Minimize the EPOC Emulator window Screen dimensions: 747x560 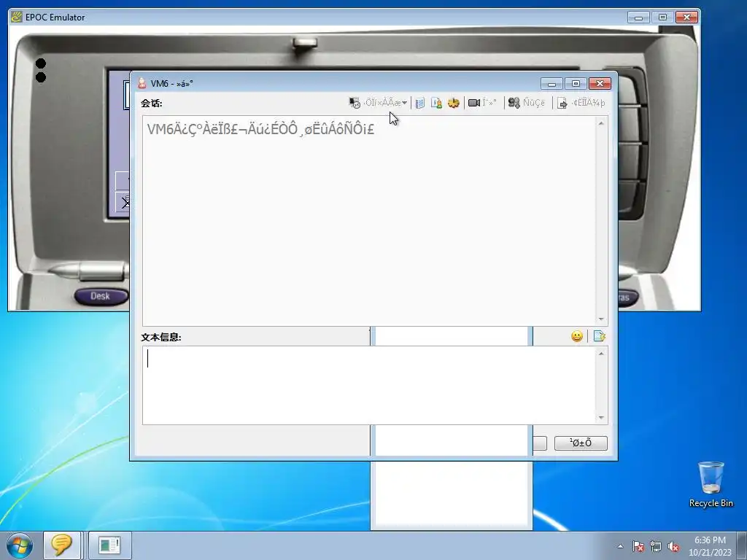pyautogui.click(x=638, y=17)
